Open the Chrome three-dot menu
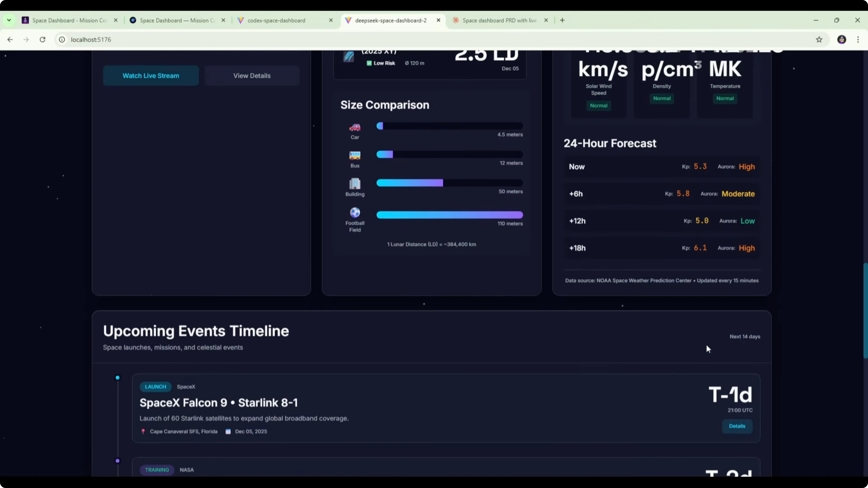Screen dimensions: 868x488 pos(858,40)
